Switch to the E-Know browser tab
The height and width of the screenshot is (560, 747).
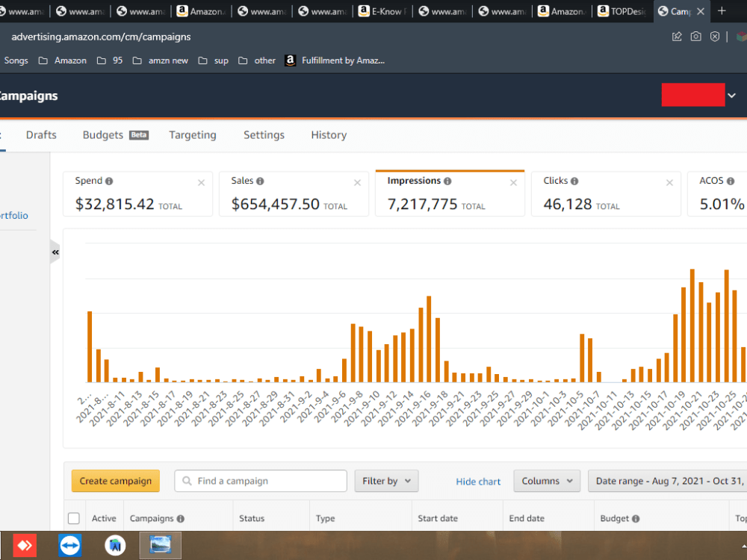[382, 11]
